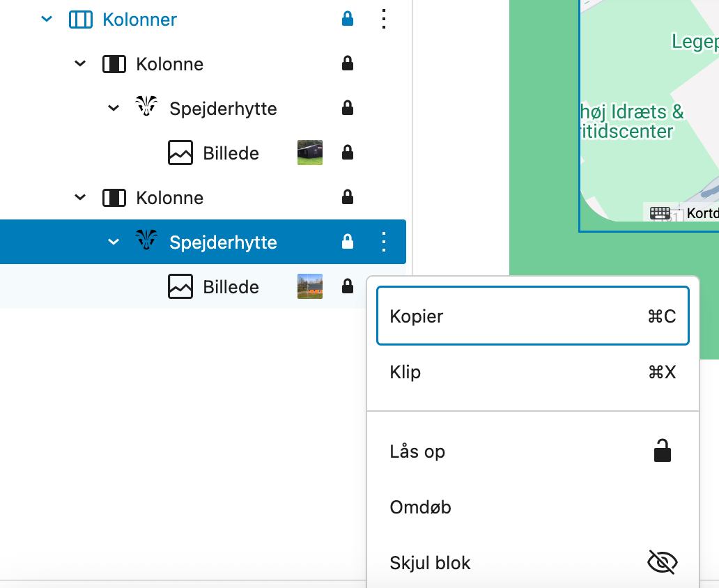Click lock icon on selected Spejderhytte row
The height and width of the screenshot is (588, 719).
coord(348,242)
